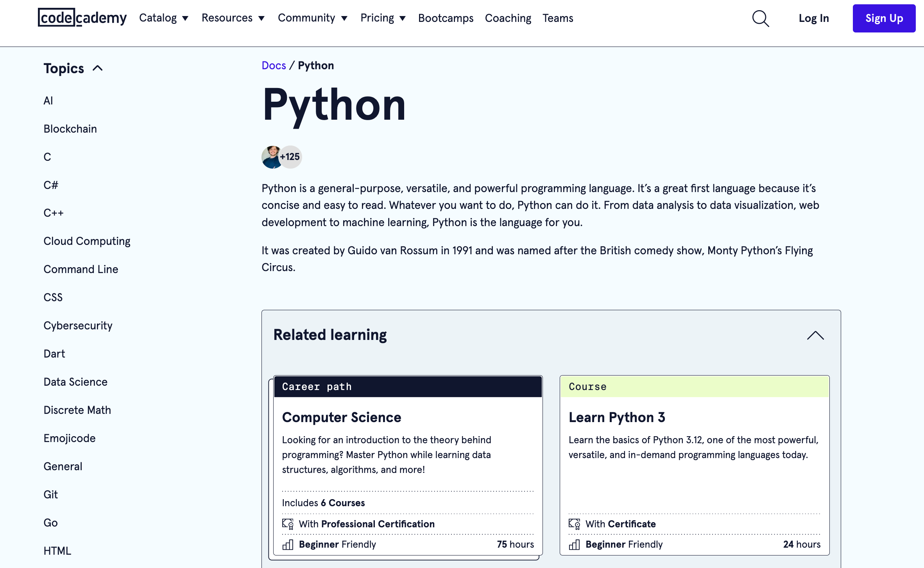Click the Beginner Friendly bar-chart icon on the Computer Science card
Image resolution: width=924 pixels, height=568 pixels.
tap(288, 545)
